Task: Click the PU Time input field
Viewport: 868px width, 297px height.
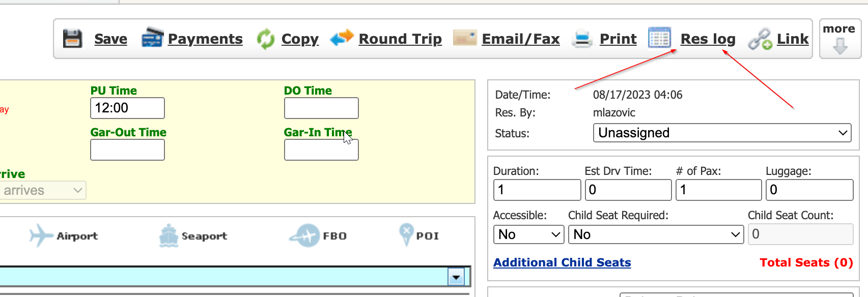Action: pos(127,108)
